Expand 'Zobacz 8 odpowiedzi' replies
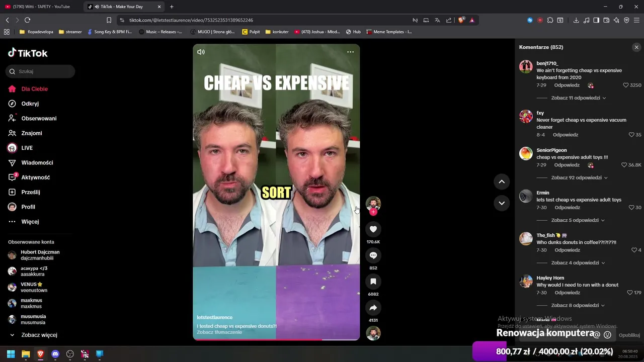Image resolution: width=644 pixels, height=362 pixels. click(578, 305)
